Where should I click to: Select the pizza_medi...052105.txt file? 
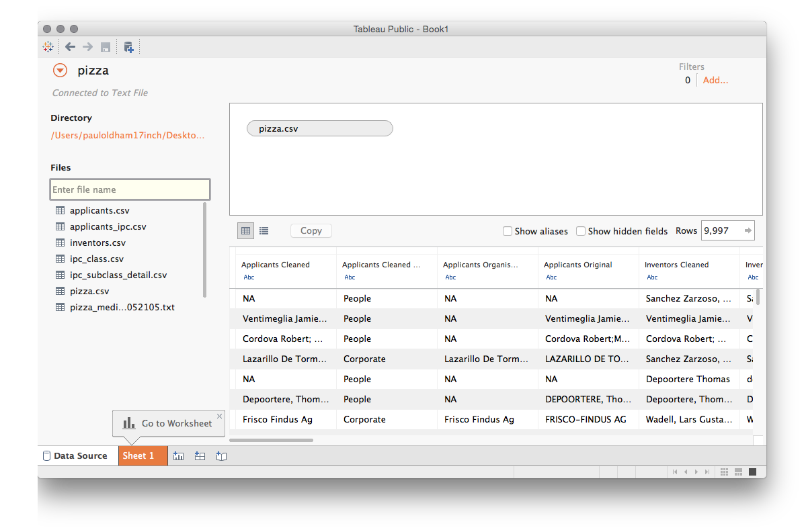(122, 308)
